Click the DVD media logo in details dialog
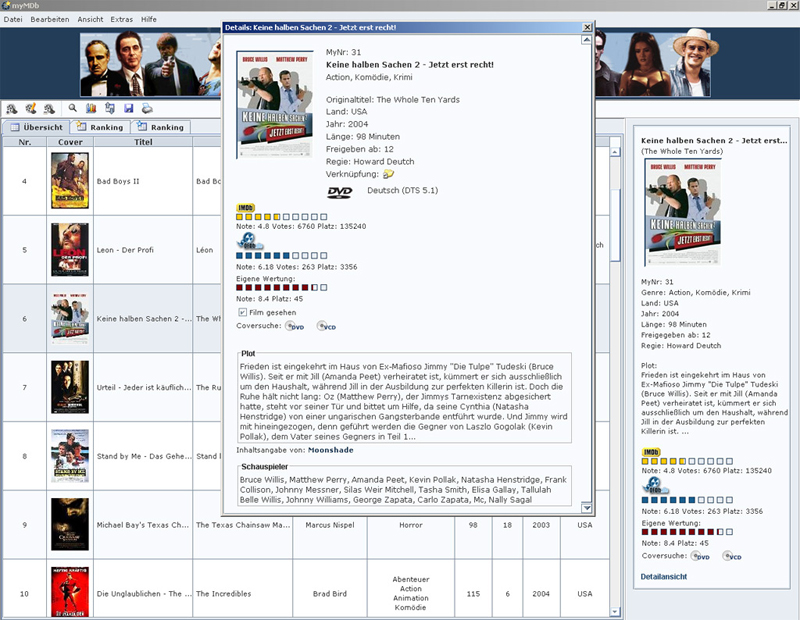 (340, 192)
